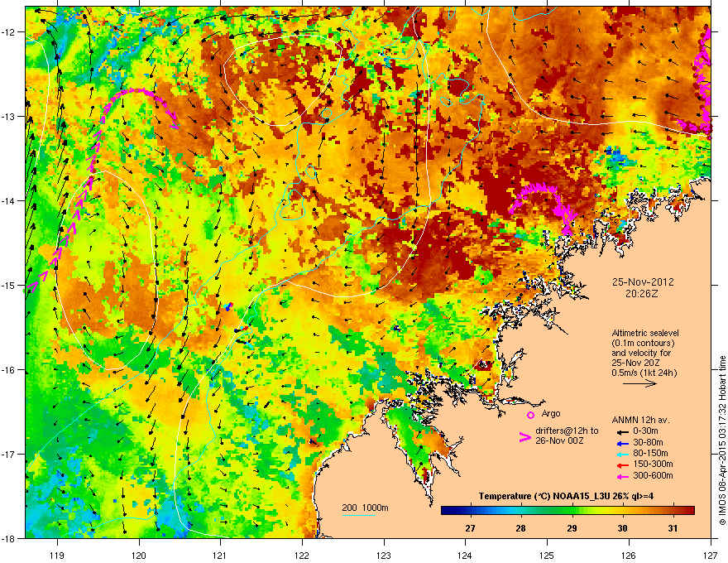Viewport: 728px width, 563px height.
Task: Click the magenta drifter track near 125E, 14S
Action: coord(544,208)
